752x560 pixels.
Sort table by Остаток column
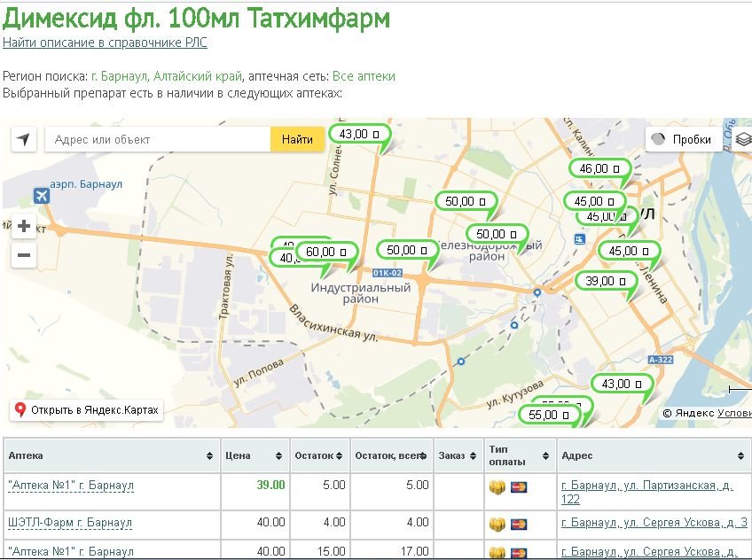(319, 455)
